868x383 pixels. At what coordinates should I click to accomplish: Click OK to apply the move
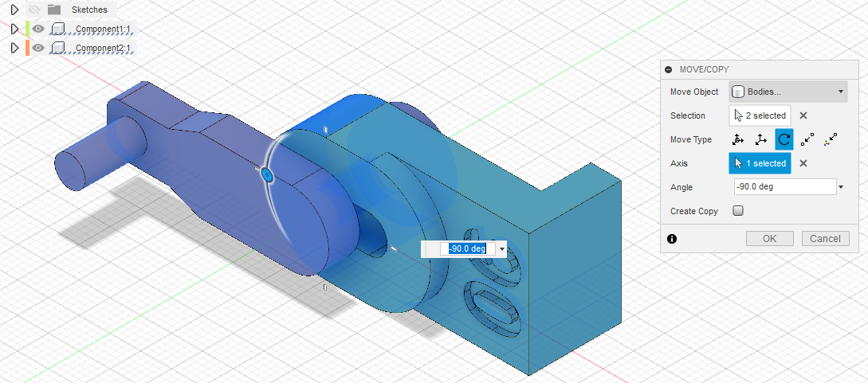(x=769, y=239)
